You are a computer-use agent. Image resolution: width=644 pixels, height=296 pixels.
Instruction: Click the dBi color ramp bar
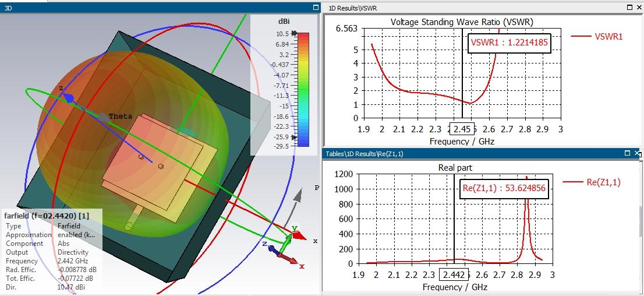[303, 89]
